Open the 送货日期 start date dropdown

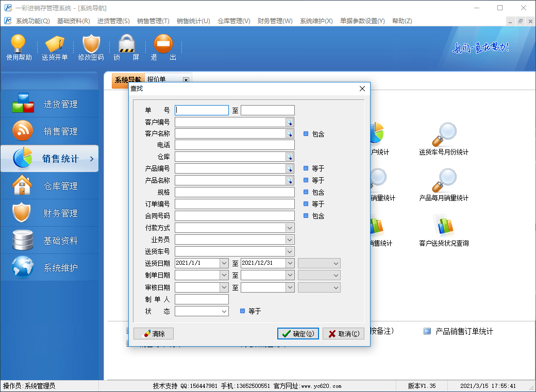[x=224, y=263]
